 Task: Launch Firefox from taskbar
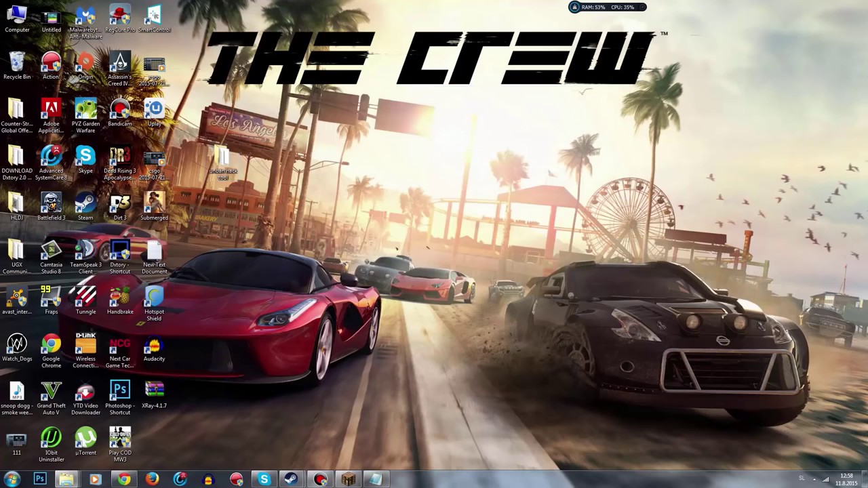[152, 479]
